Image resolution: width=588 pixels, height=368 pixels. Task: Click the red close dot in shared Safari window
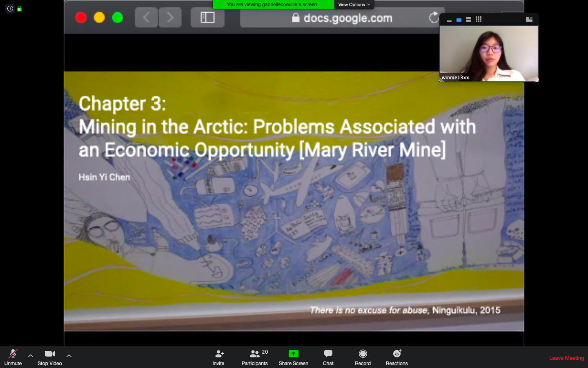(x=81, y=18)
